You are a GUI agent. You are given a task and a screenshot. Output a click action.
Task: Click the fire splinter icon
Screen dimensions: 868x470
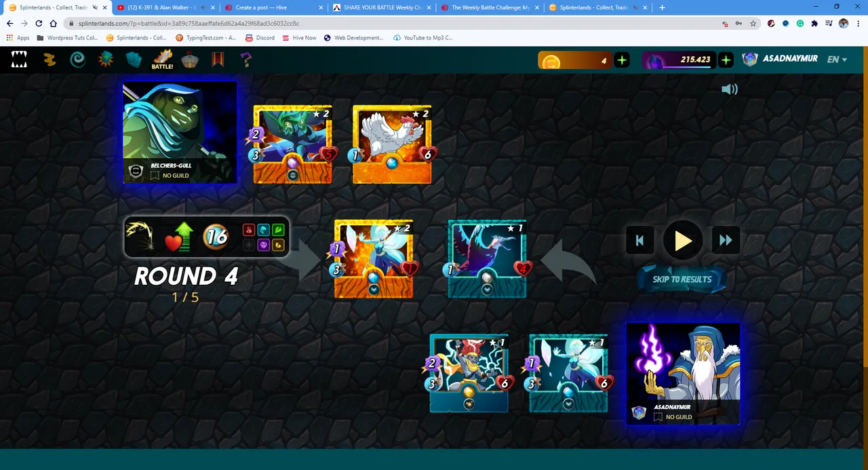(249, 230)
